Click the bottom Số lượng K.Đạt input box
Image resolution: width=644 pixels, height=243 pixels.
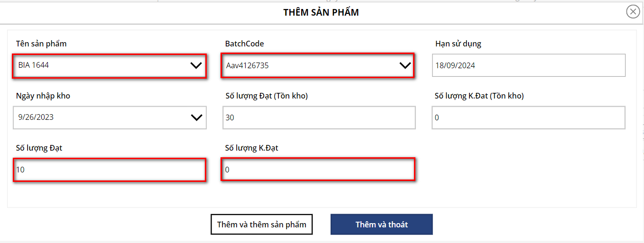pyautogui.click(x=318, y=170)
